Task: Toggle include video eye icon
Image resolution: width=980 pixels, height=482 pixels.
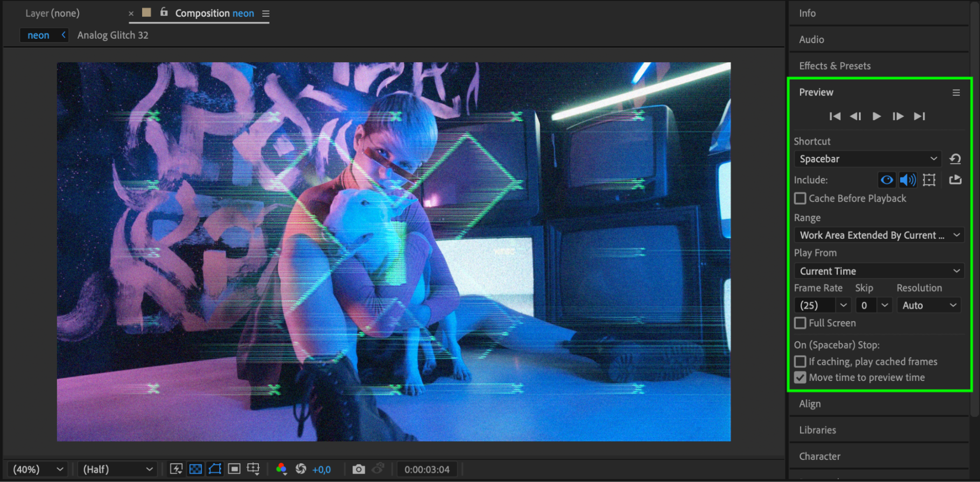Action: [886, 180]
